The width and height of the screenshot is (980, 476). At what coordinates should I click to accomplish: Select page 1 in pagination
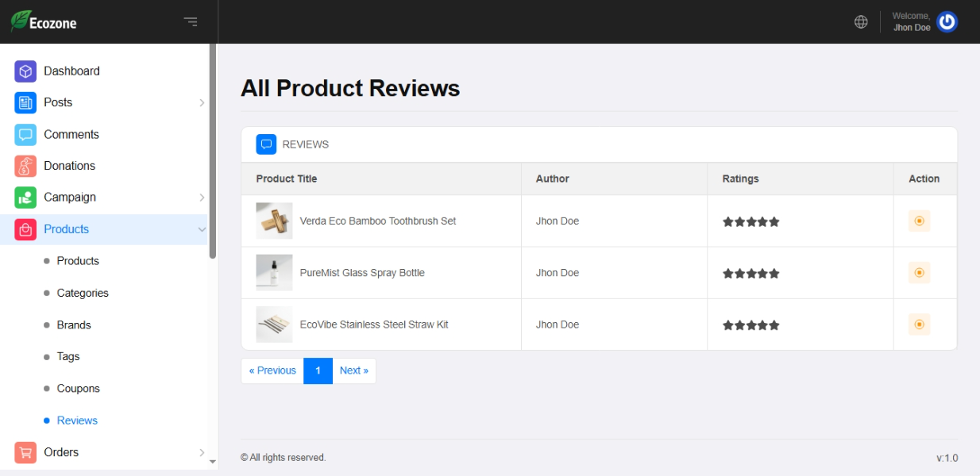coord(318,370)
